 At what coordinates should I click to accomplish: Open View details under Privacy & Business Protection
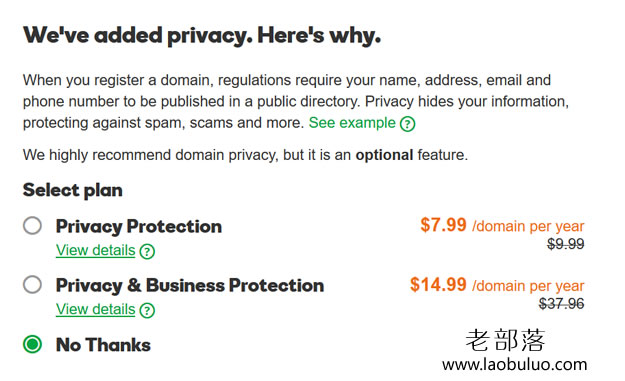[96, 309]
